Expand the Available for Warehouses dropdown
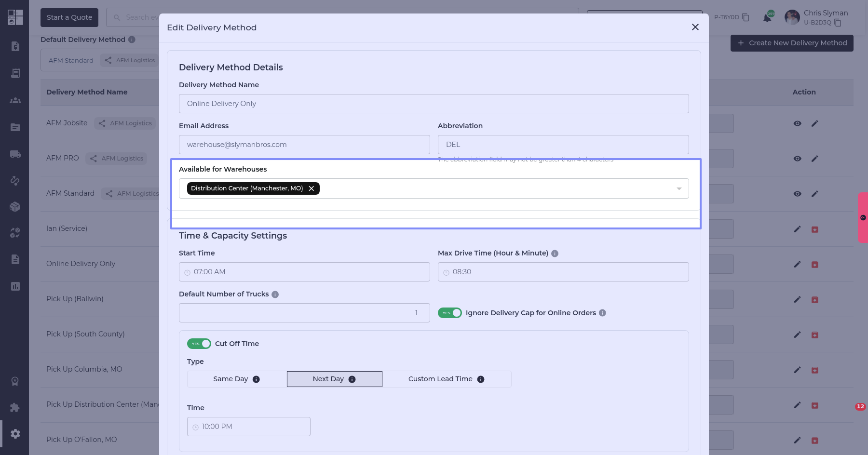 [x=679, y=188]
